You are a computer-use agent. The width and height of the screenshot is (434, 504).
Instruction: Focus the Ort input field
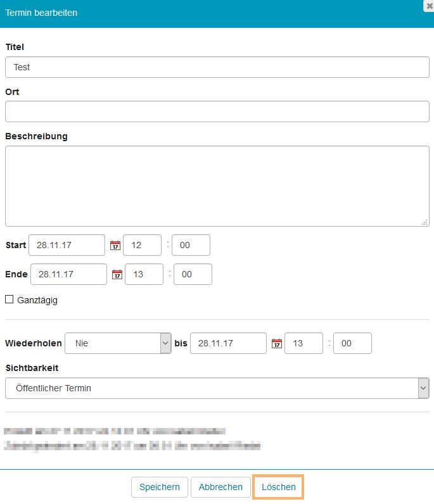click(x=217, y=111)
